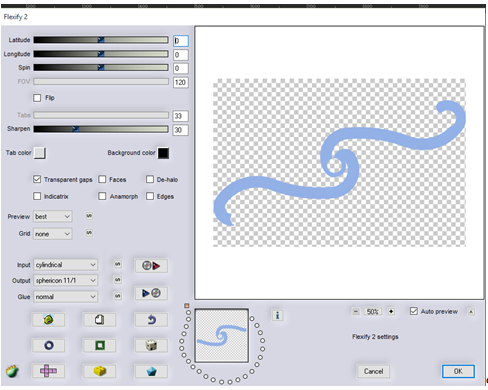Screen dimensions: 488x390
Task: Uncheck the Transparent gaps option
Action: (x=37, y=179)
